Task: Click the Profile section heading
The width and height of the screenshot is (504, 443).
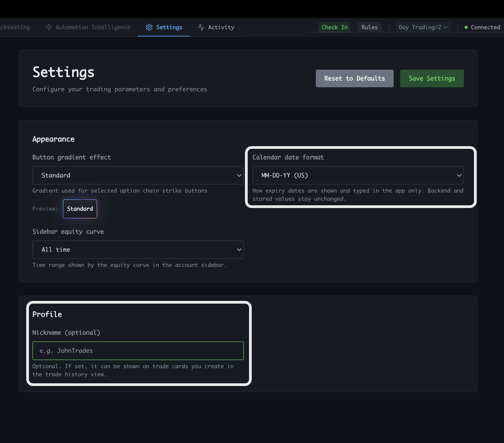Action: click(x=47, y=314)
